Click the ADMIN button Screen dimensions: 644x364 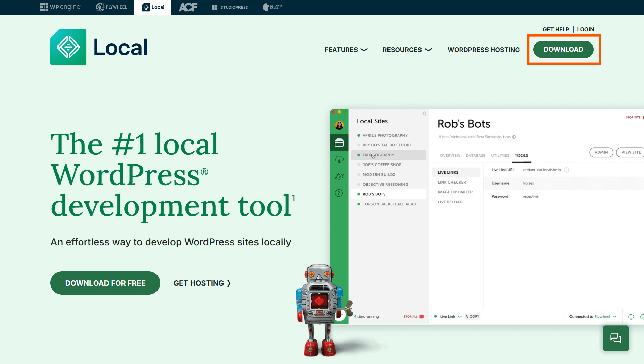tap(601, 152)
